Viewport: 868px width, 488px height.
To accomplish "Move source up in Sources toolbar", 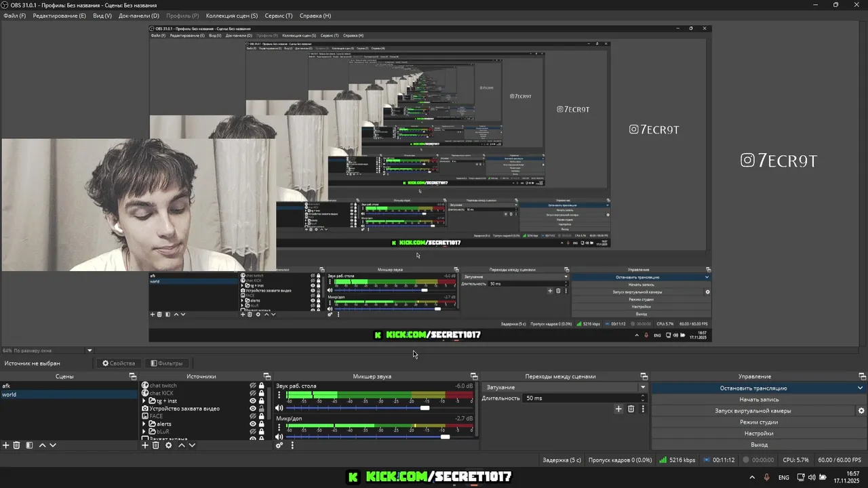I will click(181, 445).
